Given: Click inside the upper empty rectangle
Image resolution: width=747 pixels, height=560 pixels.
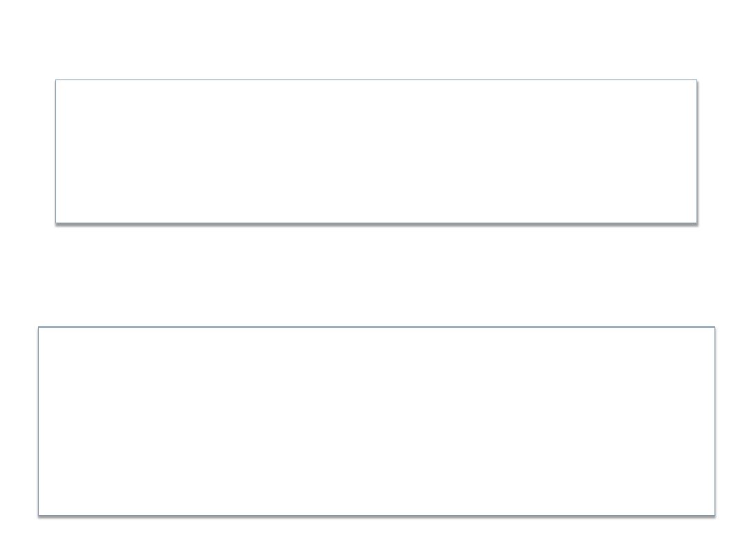Looking at the screenshot, I should click(376, 151).
